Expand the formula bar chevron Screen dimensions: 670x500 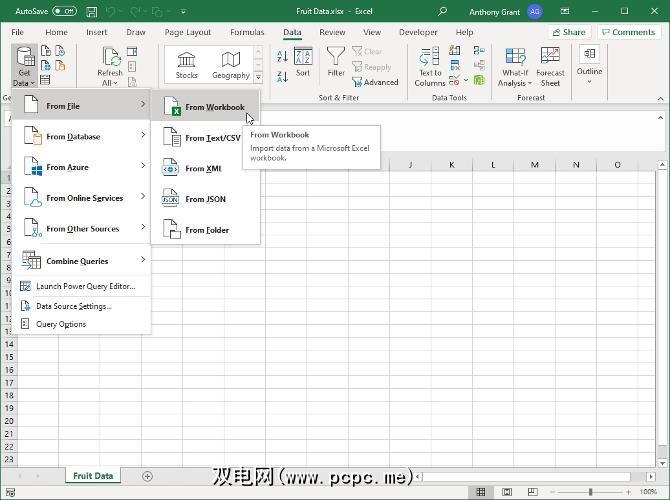[660, 117]
